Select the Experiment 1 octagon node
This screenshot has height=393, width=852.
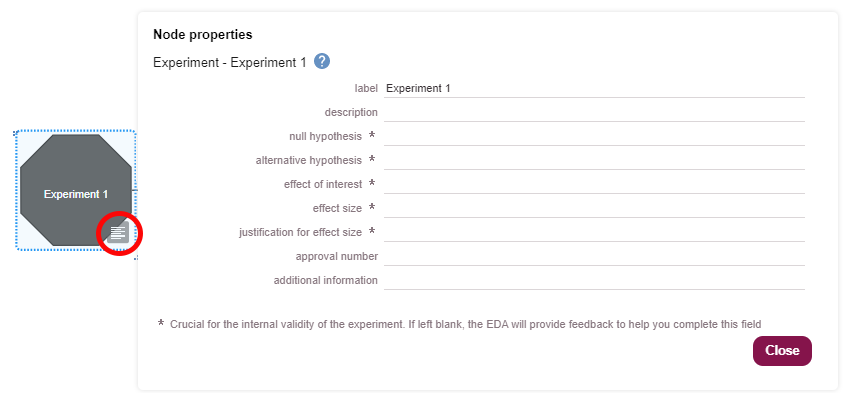click(76, 190)
